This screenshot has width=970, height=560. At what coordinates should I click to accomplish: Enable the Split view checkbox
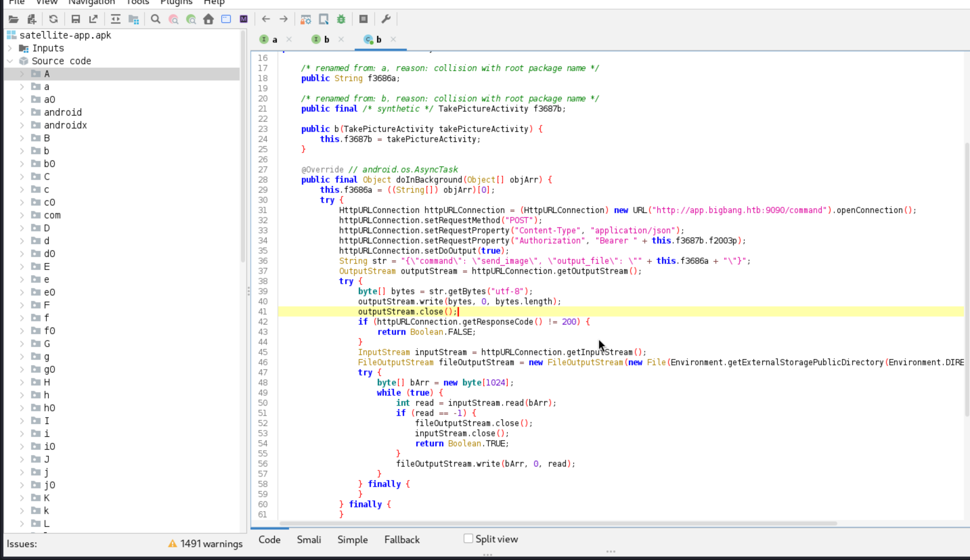point(468,538)
